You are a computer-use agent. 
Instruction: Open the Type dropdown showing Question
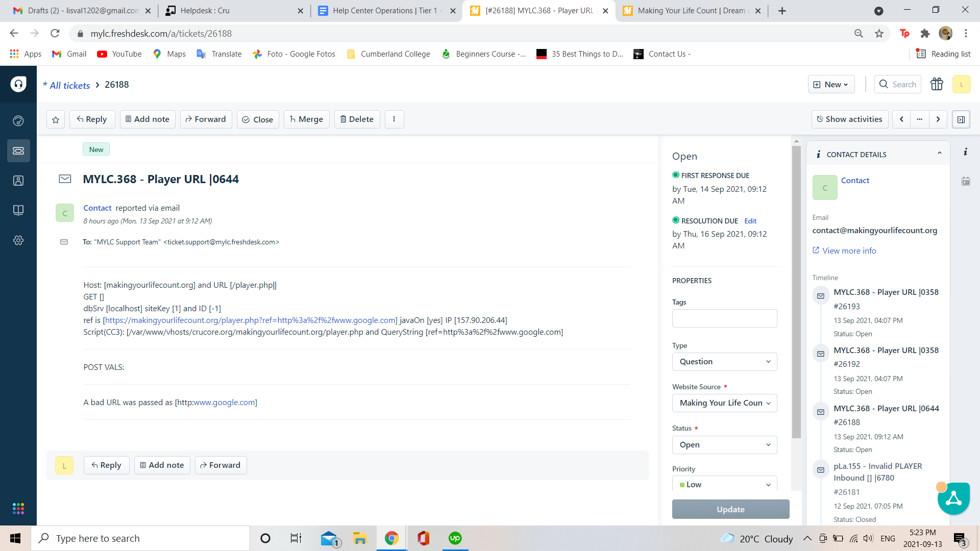(x=724, y=362)
